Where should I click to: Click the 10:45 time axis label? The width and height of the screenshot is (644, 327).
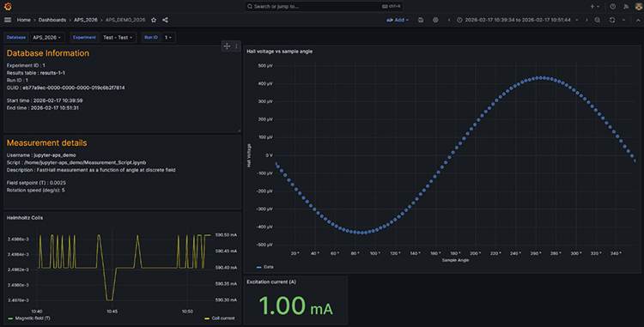pyautogui.click(x=112, y=311)
